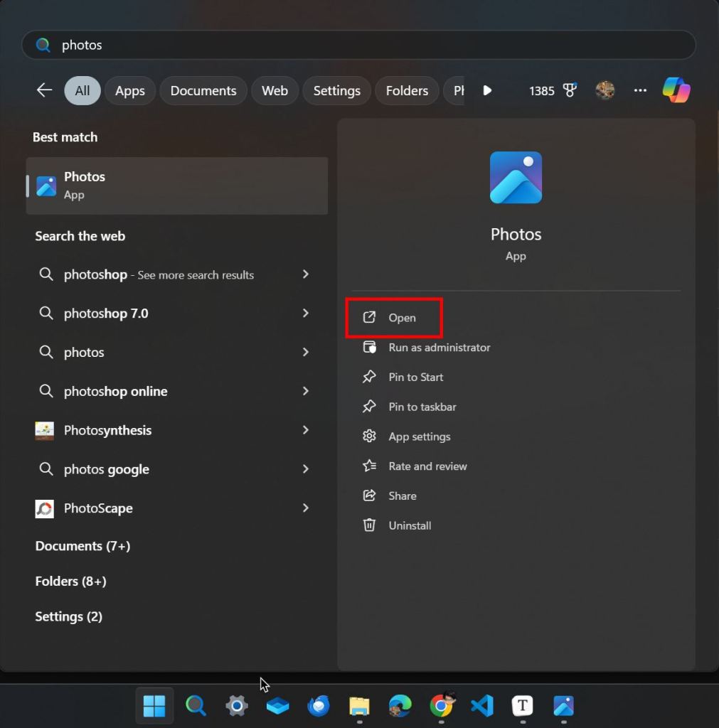The height and width of the screenshot is (728, 719).
Task: Click the Photosynthesis thumbnail icon
Action: 45,431
